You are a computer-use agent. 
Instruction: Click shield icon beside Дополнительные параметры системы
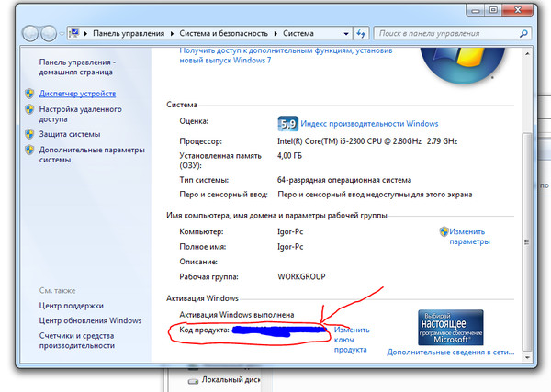[x=29, y=150]
